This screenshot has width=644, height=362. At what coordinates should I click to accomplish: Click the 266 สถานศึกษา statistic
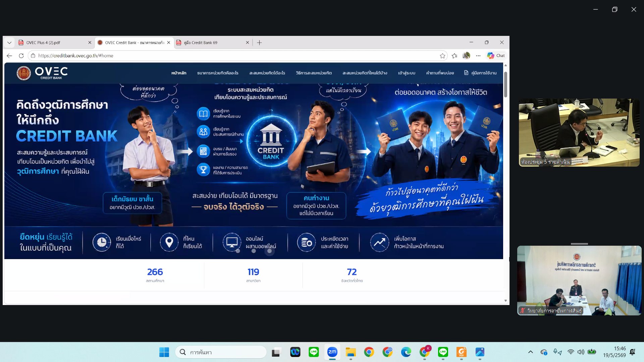click(x=155, y=275)
